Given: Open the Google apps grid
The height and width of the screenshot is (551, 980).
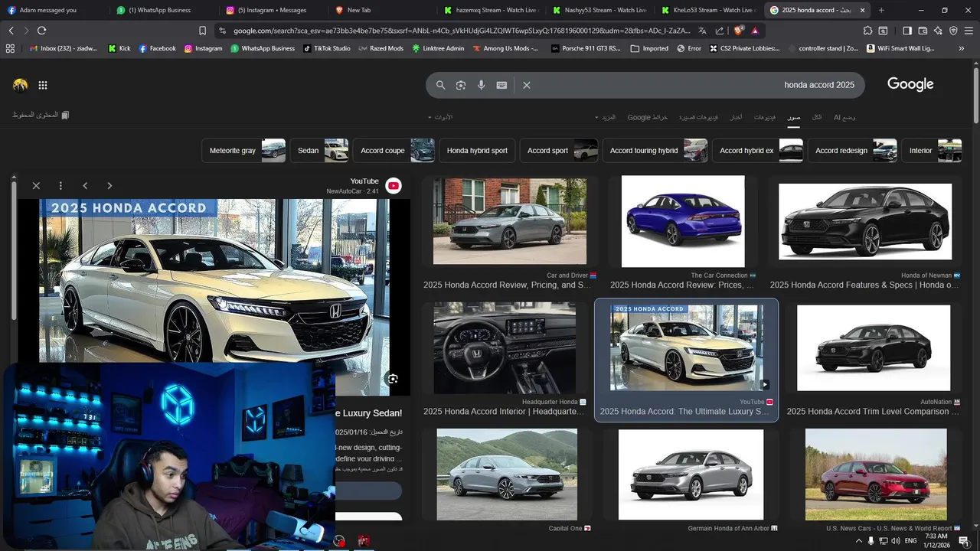Looking at the screenshot, I should click(x=43, y=85).
